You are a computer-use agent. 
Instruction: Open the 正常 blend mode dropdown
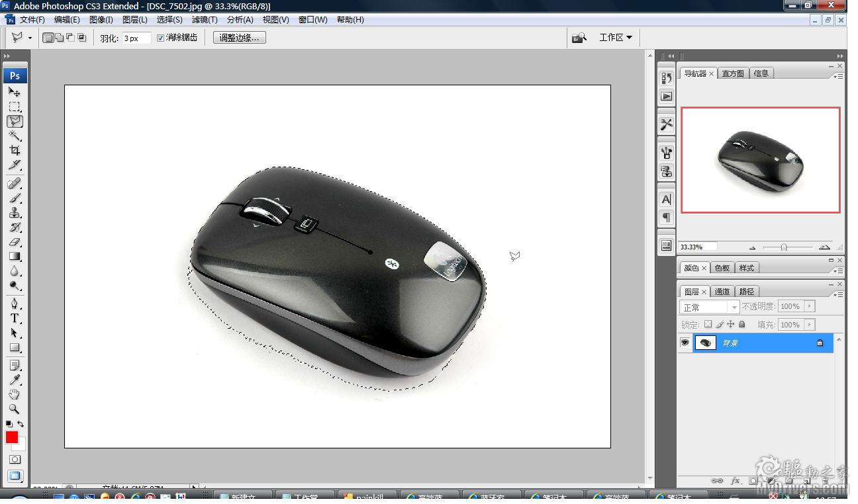(x=709, y=307)
